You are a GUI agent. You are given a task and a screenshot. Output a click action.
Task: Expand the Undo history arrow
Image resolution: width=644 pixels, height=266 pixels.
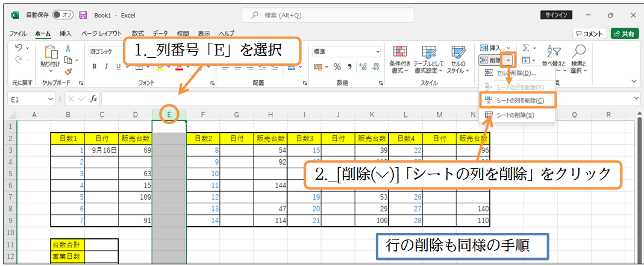click(x=28, y=48)
